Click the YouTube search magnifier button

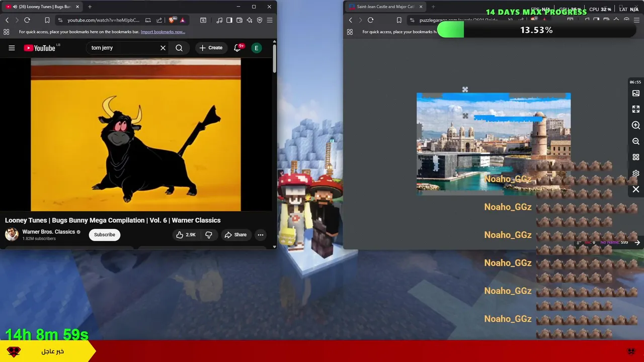pyautogui.click(x=179, y=48)
